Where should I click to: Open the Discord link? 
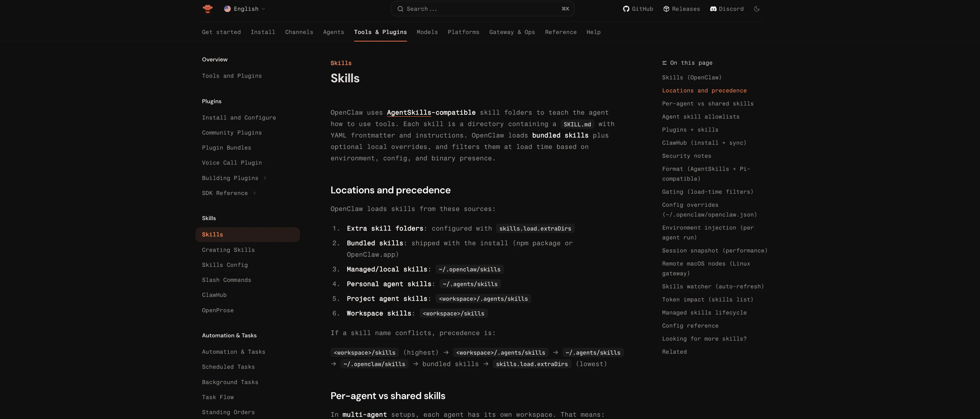click(727, 9)
